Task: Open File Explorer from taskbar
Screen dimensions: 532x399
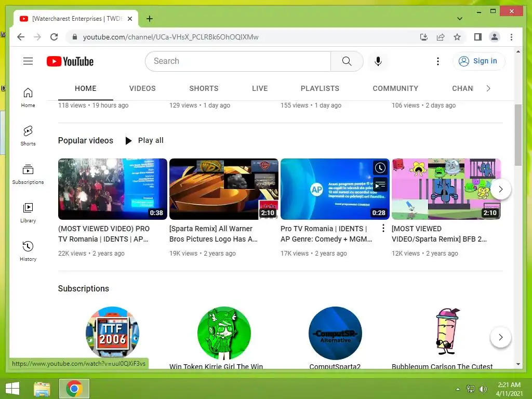Action: 42,389
